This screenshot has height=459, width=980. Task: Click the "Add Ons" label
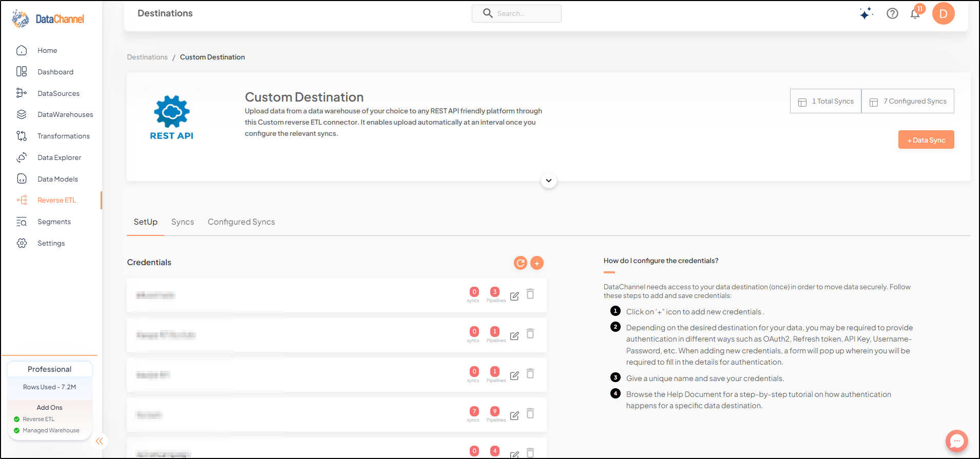point(50,408)
